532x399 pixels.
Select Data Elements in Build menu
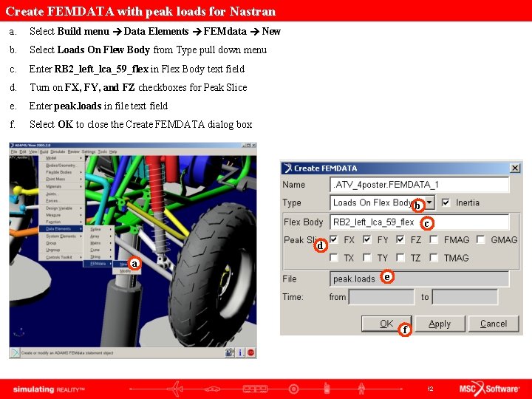[61, 228]
